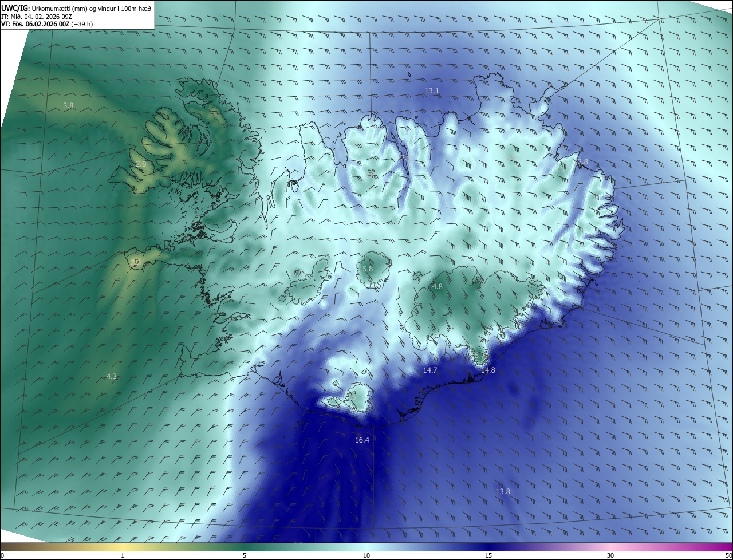Click the 0 tick on the color scale

tap(2, 556)
